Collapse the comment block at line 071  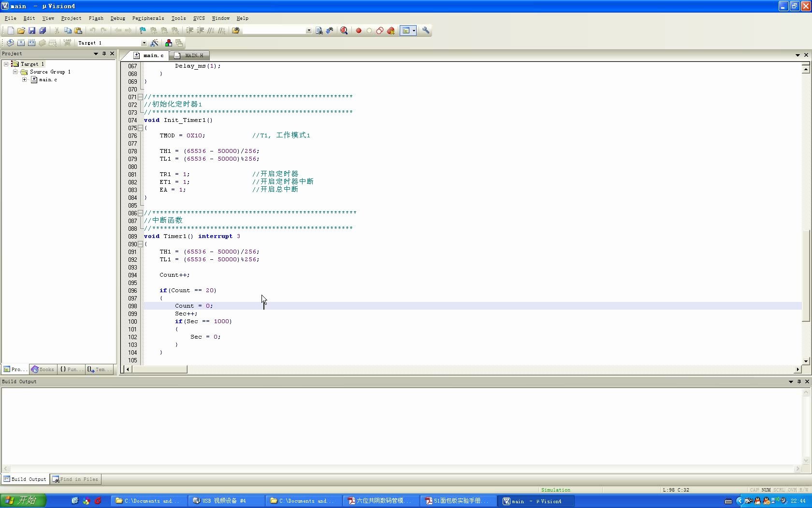coord(140,97)
